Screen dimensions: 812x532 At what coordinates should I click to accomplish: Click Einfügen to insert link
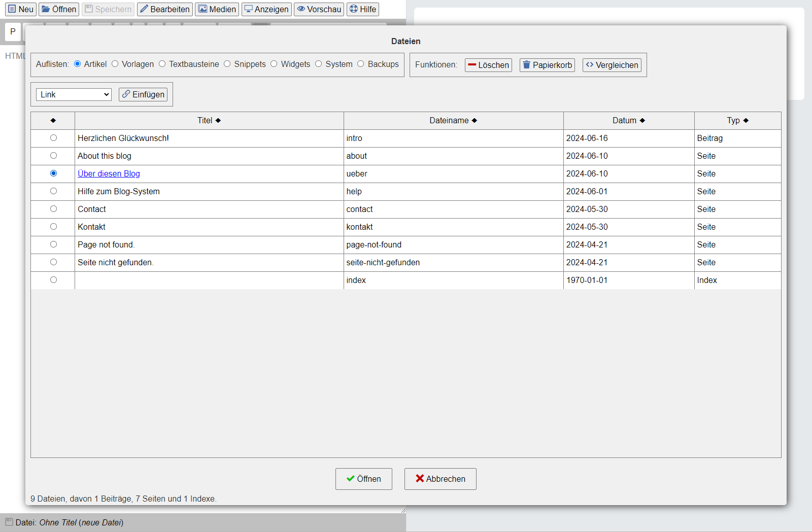click(143, 94)
